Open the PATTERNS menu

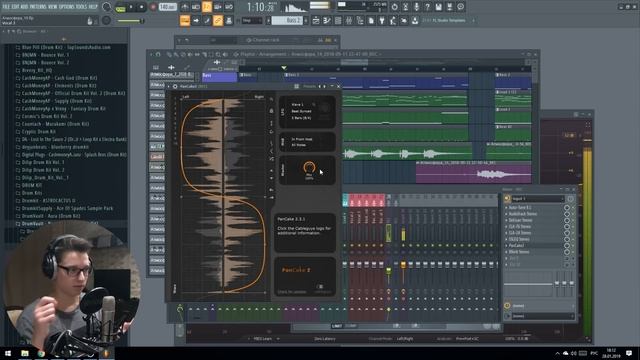tap(38, 7)
